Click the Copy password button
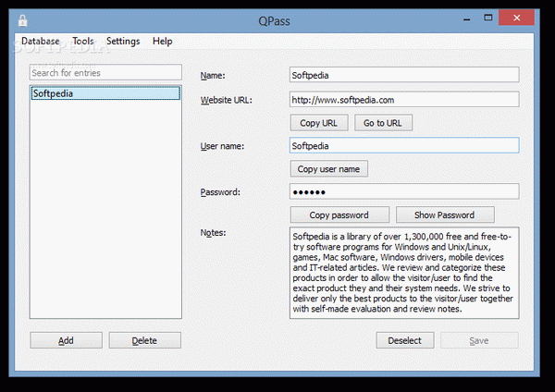 click(339, 214)
